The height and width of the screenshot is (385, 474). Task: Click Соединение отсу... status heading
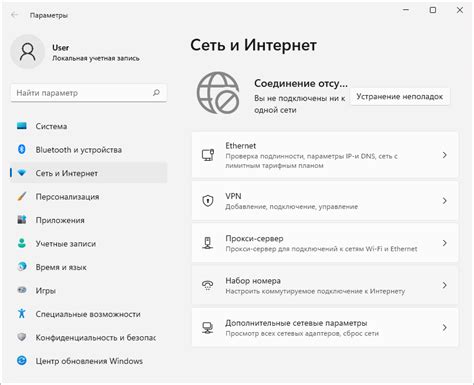pyautogui.click(x=301, y=83)
